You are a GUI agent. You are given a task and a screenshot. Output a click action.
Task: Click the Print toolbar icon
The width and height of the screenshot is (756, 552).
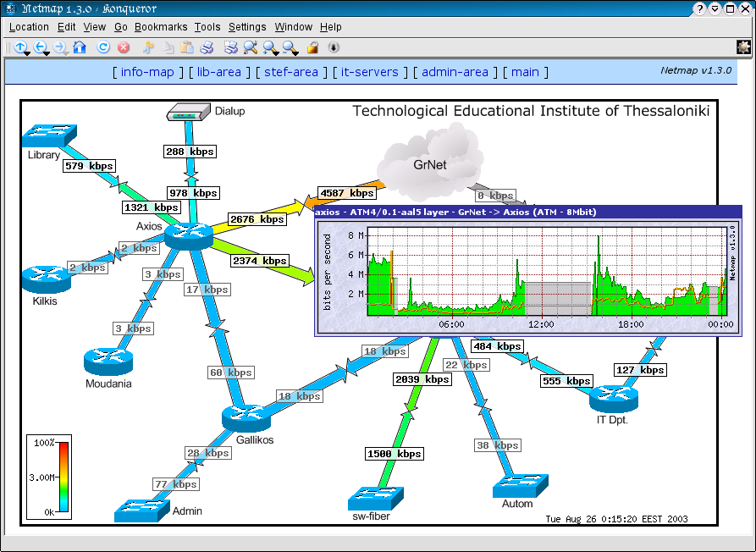point(207,47)
